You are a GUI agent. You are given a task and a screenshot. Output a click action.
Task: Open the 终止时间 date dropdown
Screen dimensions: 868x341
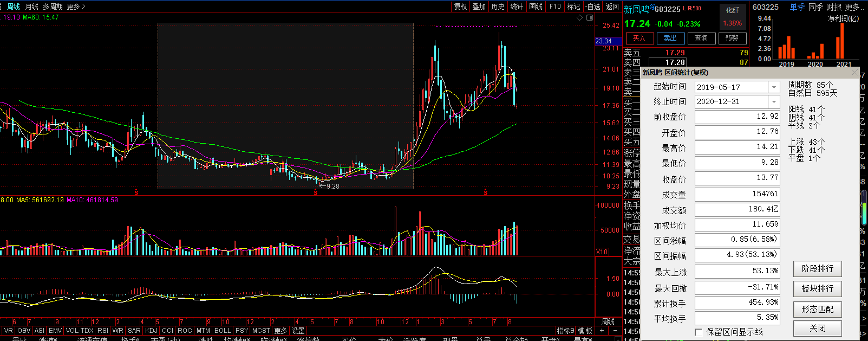[x=774, y=102]
